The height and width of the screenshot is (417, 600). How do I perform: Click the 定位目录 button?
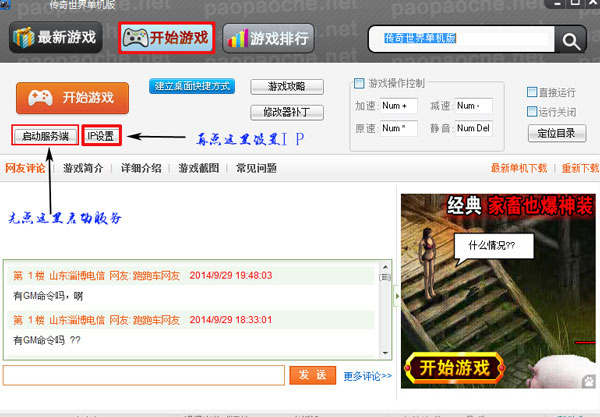click(556, 132)
